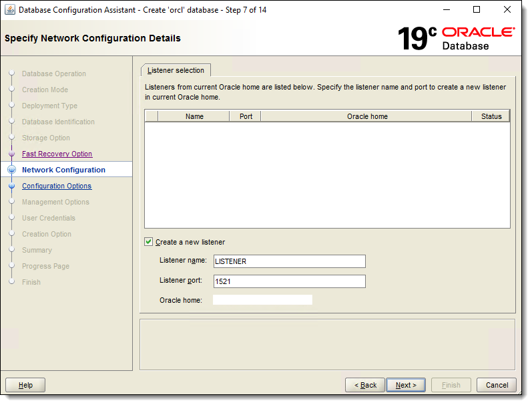Click the Oracle home column header
532x405 pixels.
click(x=366, y=116)
